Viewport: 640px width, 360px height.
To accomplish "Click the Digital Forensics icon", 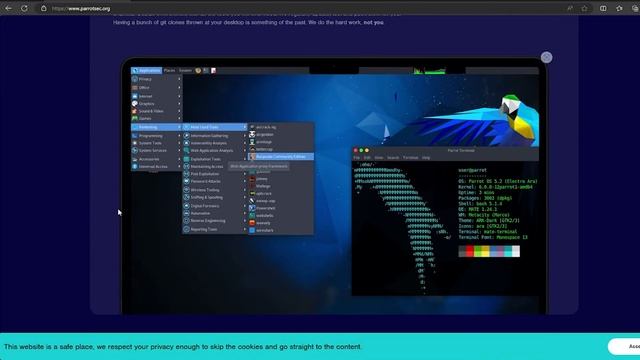I will tap(187, 206).
